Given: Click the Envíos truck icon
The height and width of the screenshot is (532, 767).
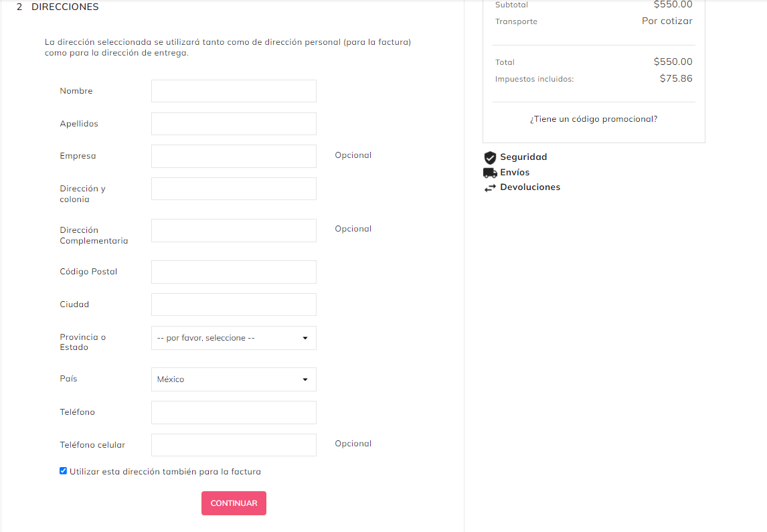Looking at the screenshot, I should click(x=490, y=173).
